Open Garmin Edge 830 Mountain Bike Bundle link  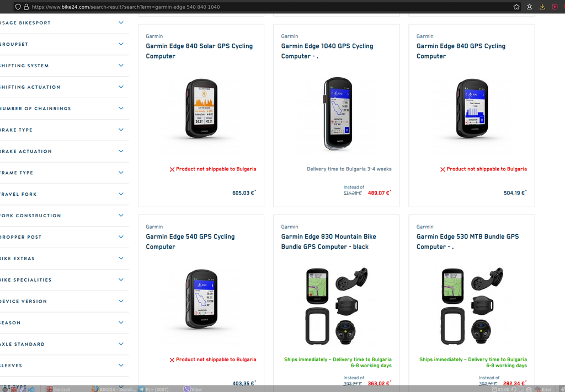tap(329, 241)
